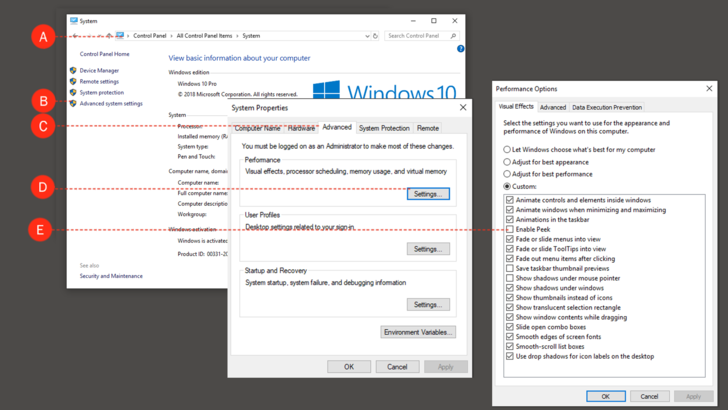Maximize the System window

coord(434,21)
